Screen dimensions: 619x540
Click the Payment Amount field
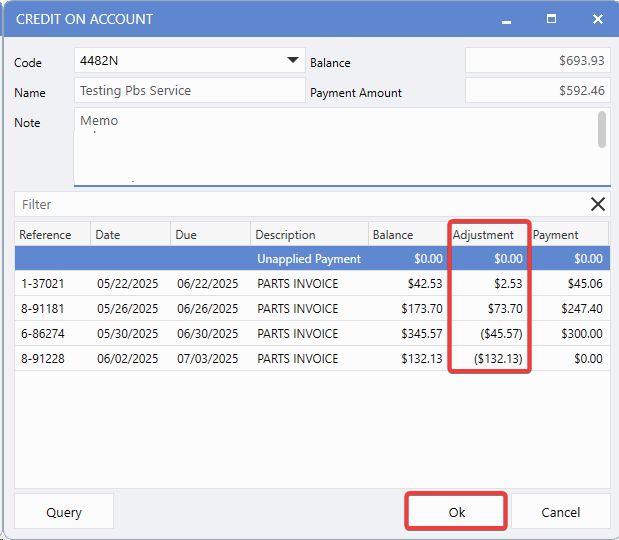[537, 91]
